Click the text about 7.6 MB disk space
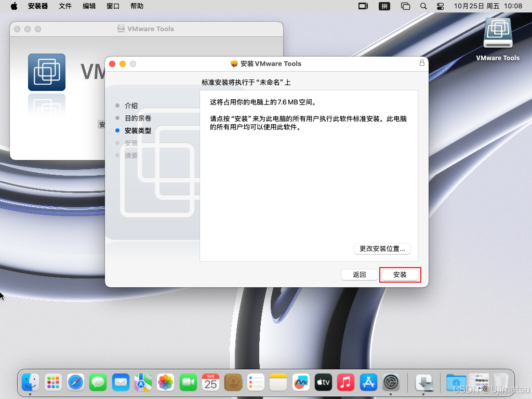Viewport: 532px width, 399px height. point(263,102)
